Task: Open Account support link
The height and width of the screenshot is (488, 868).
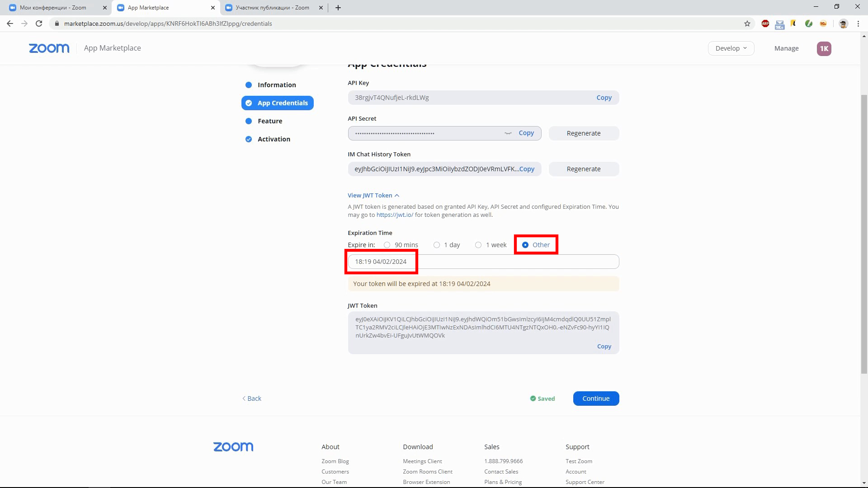Action: click(x=576, y=472)
